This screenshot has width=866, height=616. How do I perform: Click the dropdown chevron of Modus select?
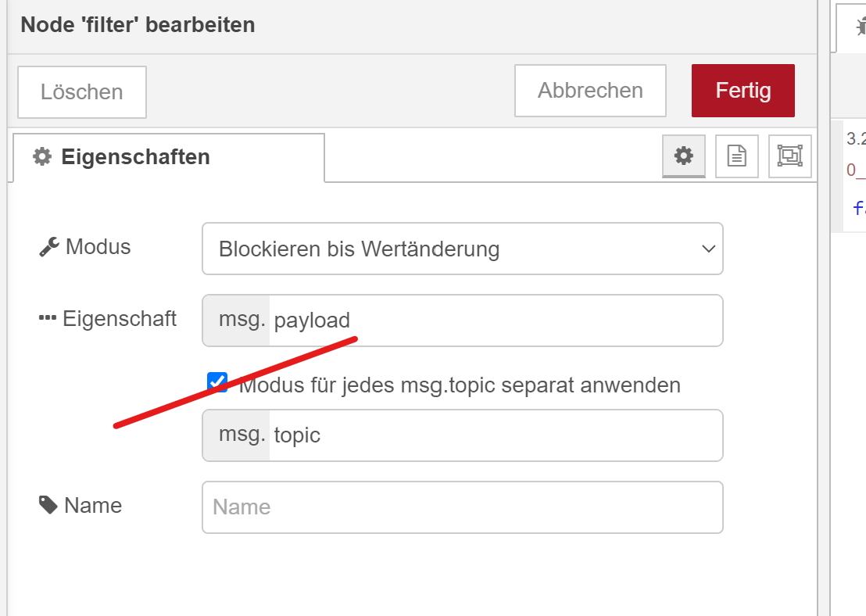tap(708, 249)
